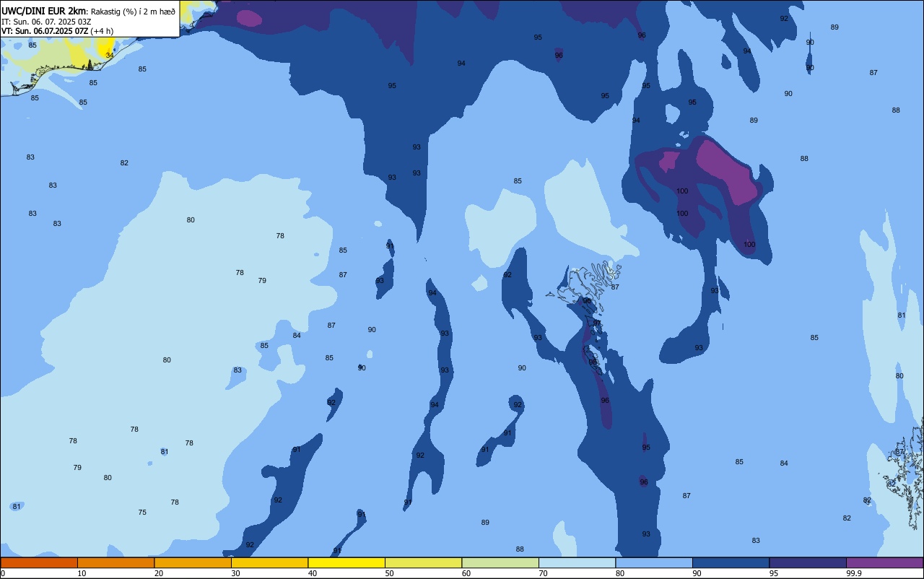924x579 pixels.
Task: Click the '(+4 h)' forecast offset text
Action: coord(102,31)
